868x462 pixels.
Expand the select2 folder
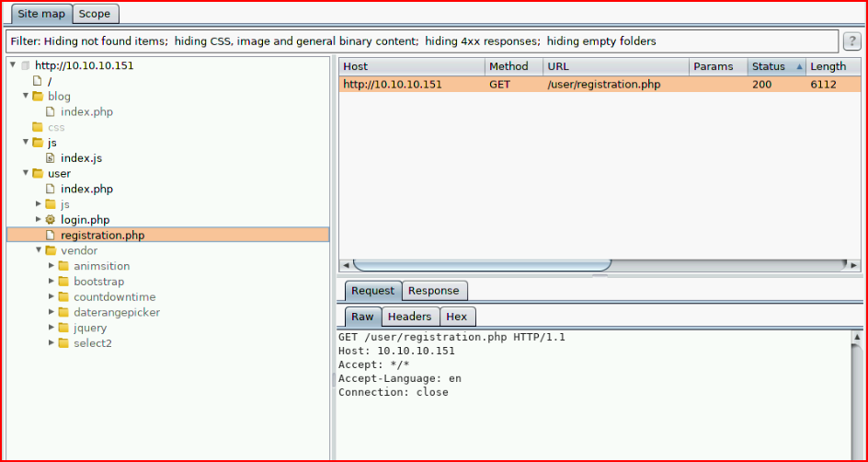[x=51, y=343]
